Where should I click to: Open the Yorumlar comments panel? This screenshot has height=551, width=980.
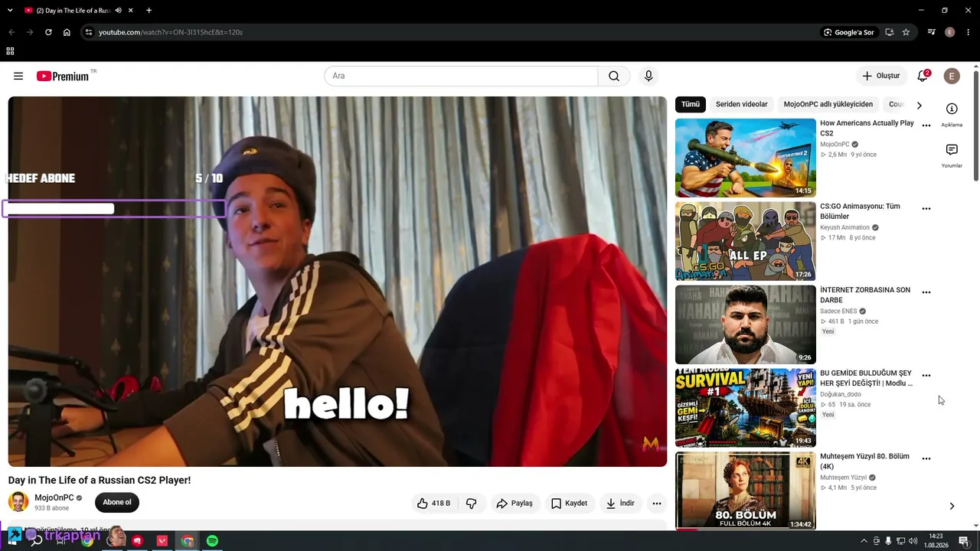tap(952, 155)
